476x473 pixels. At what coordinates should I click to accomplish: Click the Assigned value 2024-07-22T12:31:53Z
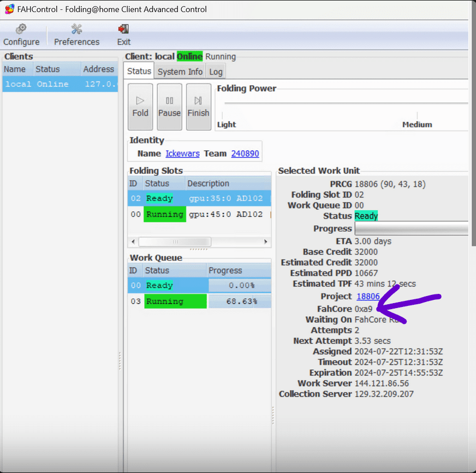(x=398, y=352)
